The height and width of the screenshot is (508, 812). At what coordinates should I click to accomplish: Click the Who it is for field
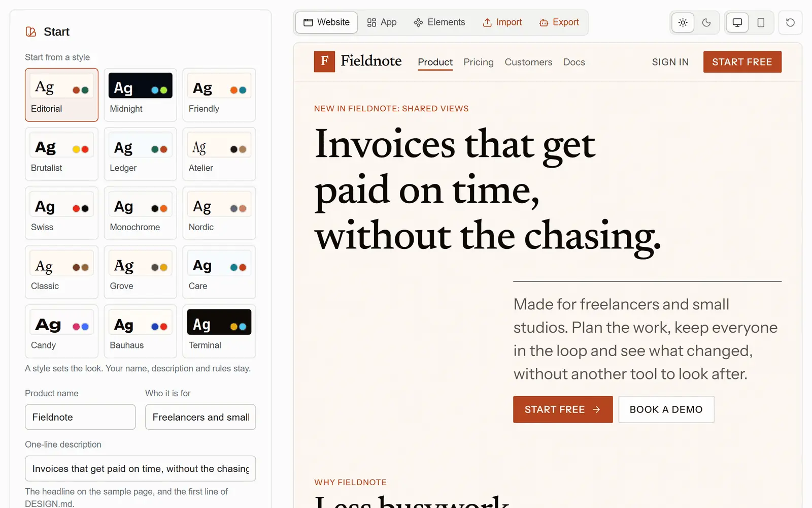(200, 417)
